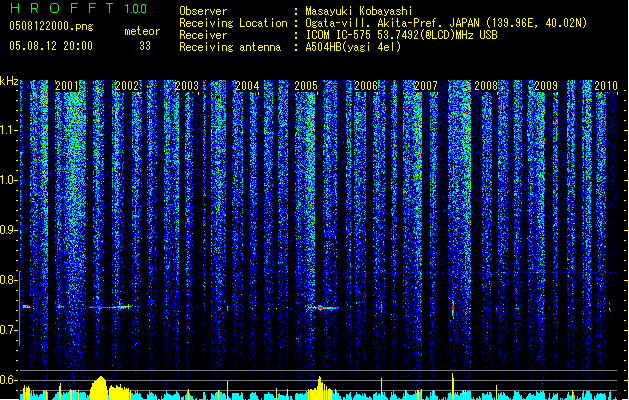
Task: Click the 2003 time marker
Action: (187, 86)
